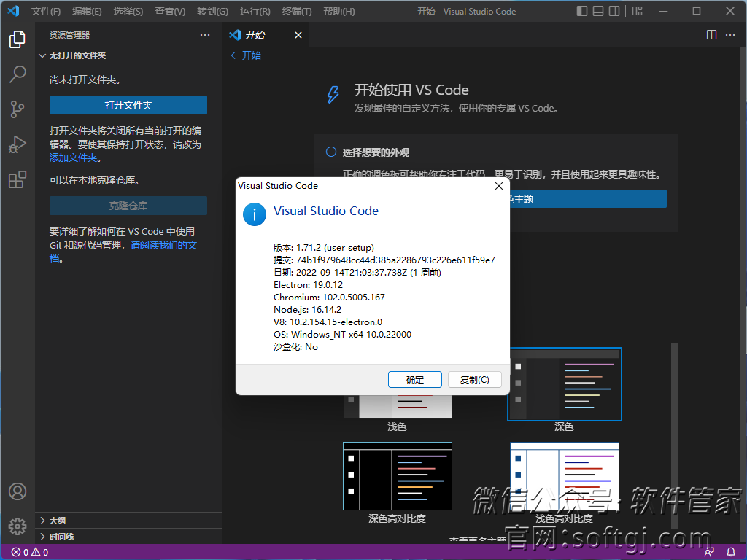The image size is (747, 560).
Task: Open the Run and Debug view
Action: pyautogui.click(x=18, y=144)
